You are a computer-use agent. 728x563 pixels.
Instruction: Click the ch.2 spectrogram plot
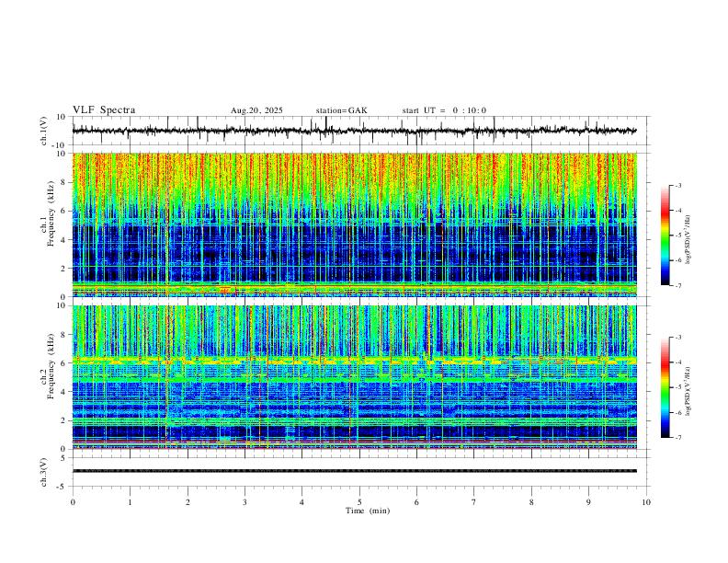point(355,377)
